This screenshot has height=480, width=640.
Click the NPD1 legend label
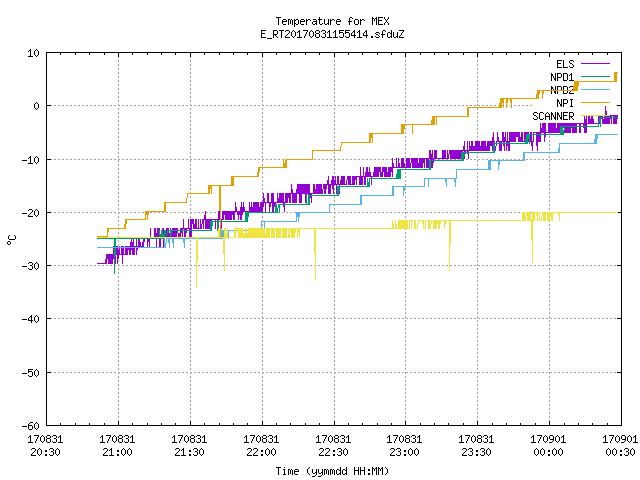[x=562, y=77]
